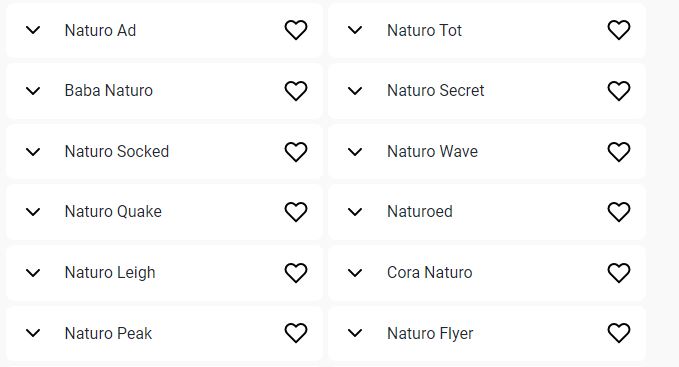Screen dimensions: 679x367
Task: Favorite the Naturo Ad name with heart icon
Action: 296,30
